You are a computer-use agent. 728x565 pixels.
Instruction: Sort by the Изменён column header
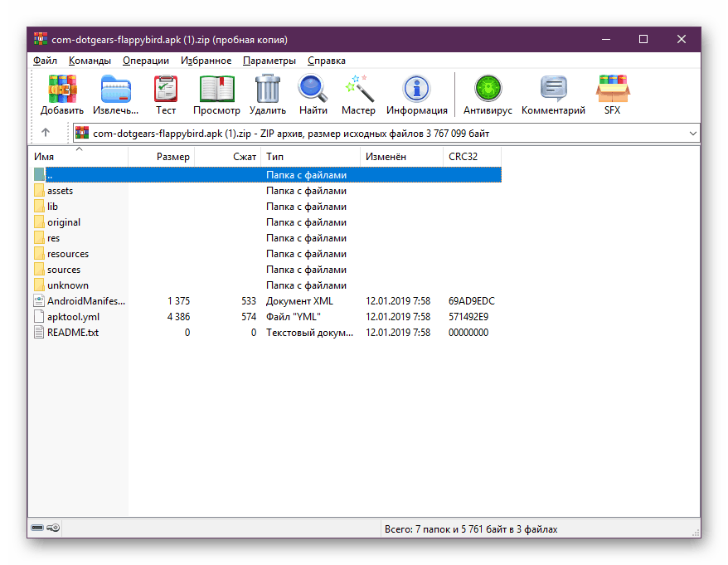pos(402,157)
